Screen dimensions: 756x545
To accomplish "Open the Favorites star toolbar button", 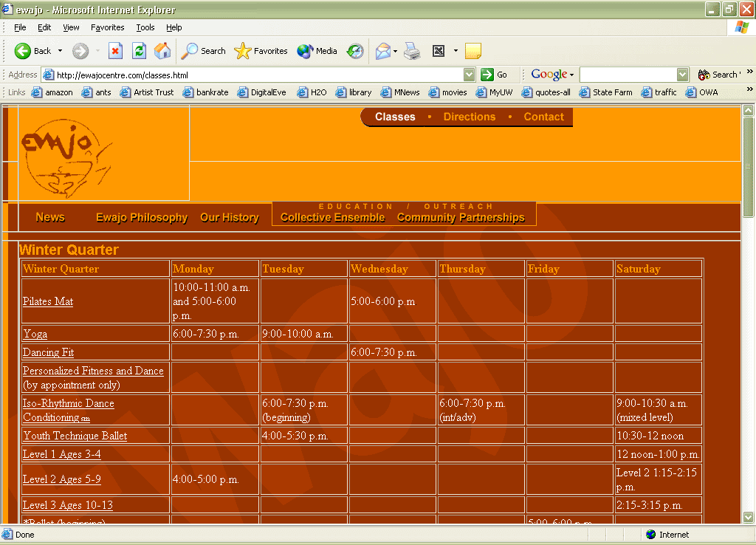I will (x=261, y=51).
